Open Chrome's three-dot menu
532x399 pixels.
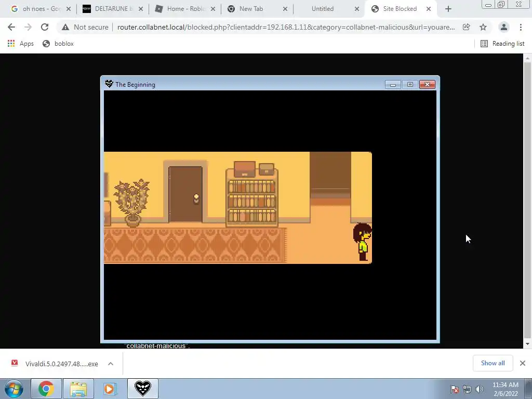point(521,27)
